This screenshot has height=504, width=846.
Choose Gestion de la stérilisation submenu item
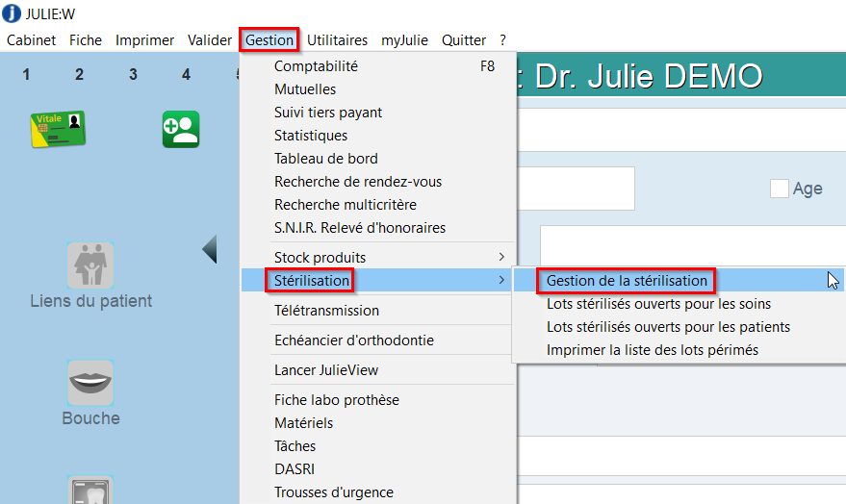679,280
